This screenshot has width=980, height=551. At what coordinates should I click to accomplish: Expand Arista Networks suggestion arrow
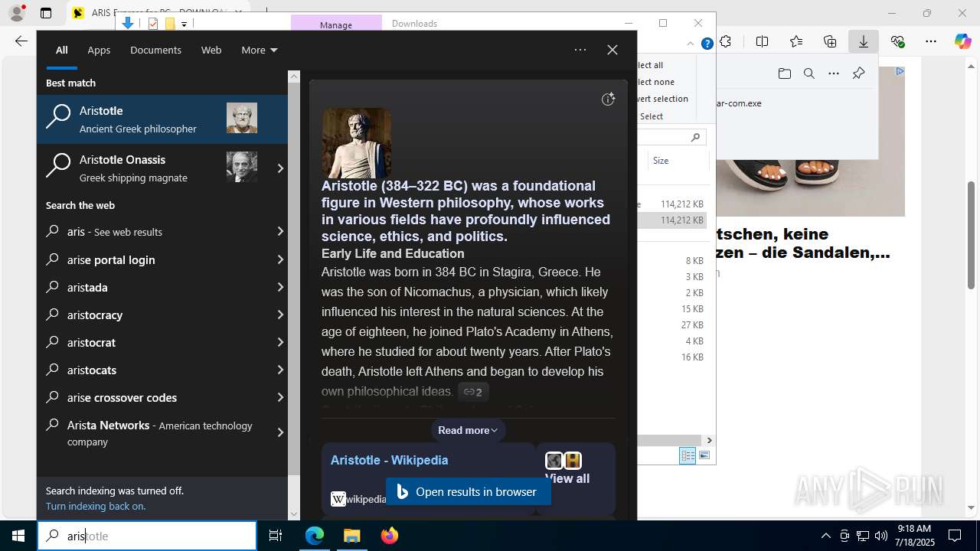pyautogui.click(x=280, y=432)
